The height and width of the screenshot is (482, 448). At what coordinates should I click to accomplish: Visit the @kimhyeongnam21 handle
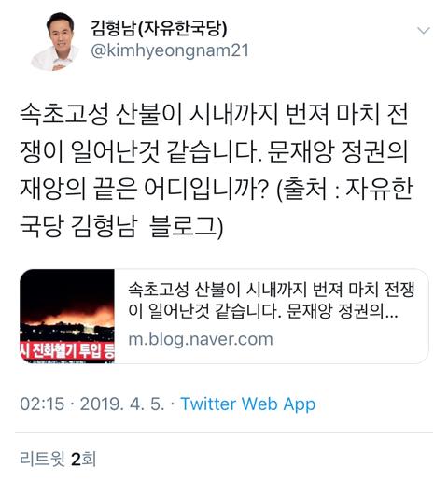(170, 50)
